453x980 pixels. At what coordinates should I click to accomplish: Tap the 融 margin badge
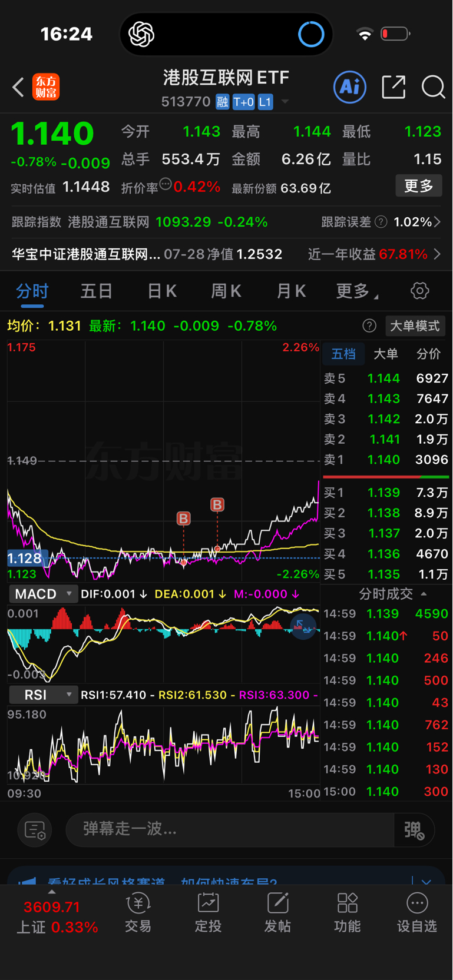pos(222,102)
